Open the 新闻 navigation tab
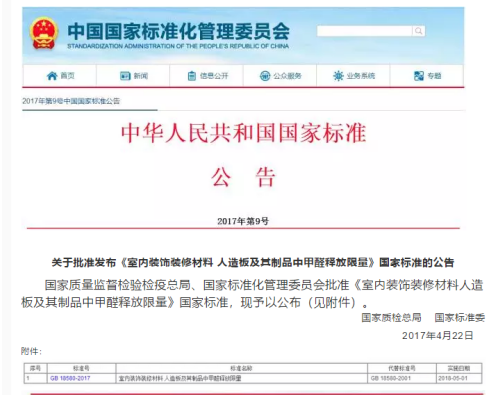 (133, 76)
